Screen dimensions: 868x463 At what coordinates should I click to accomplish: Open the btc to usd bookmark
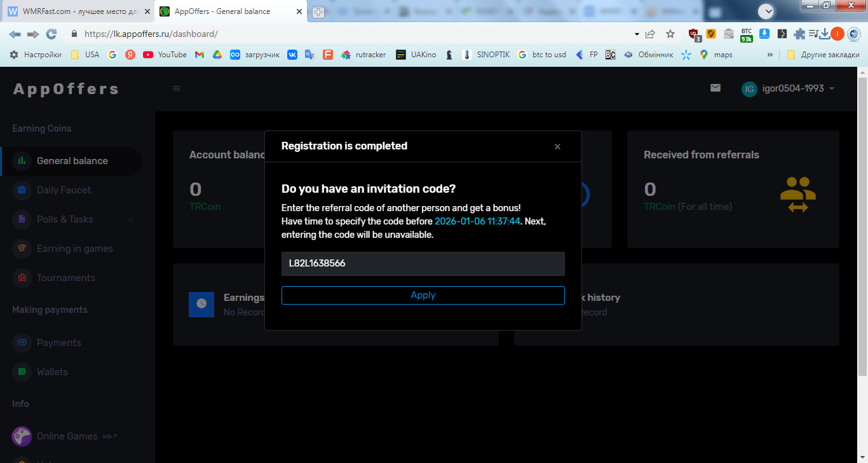coord(541,55)
